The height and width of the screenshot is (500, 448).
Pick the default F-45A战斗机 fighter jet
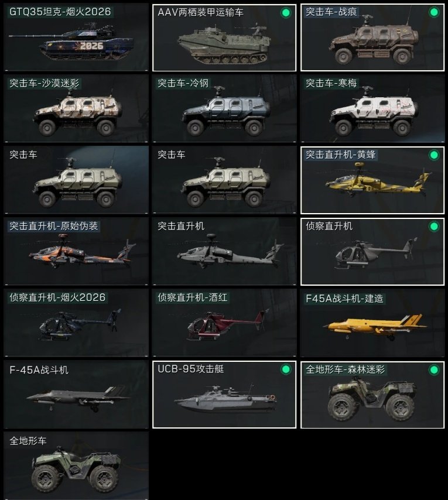click(76, 395)
